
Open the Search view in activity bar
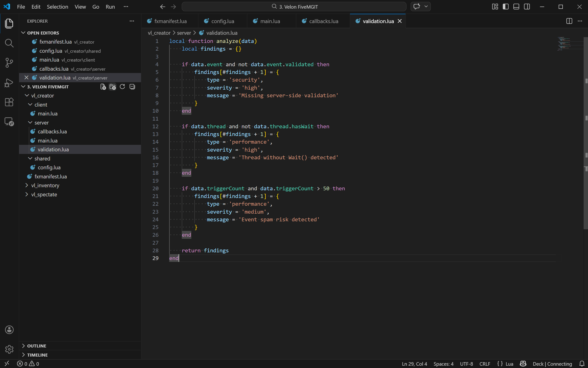tap(9, 43)
